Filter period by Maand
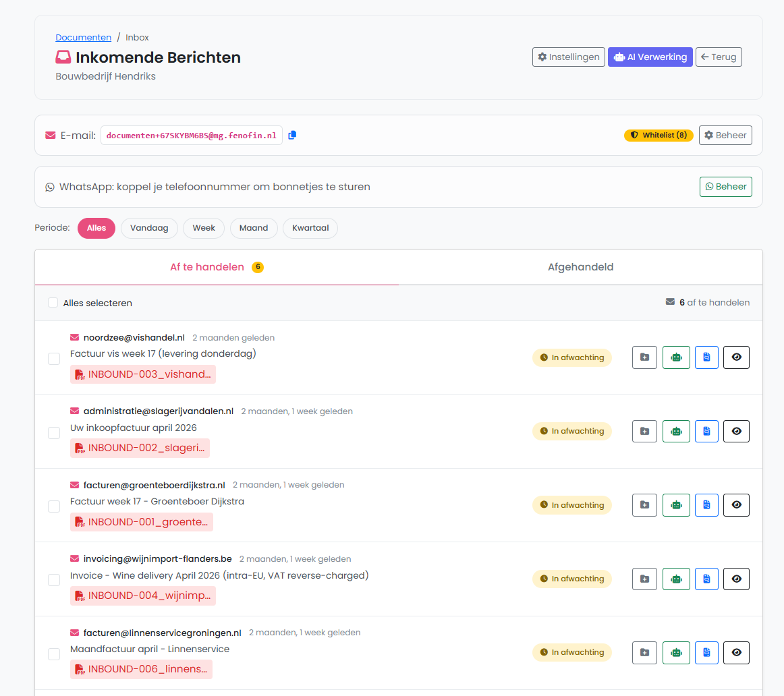784x696 pixels. (x=254, y=228)
